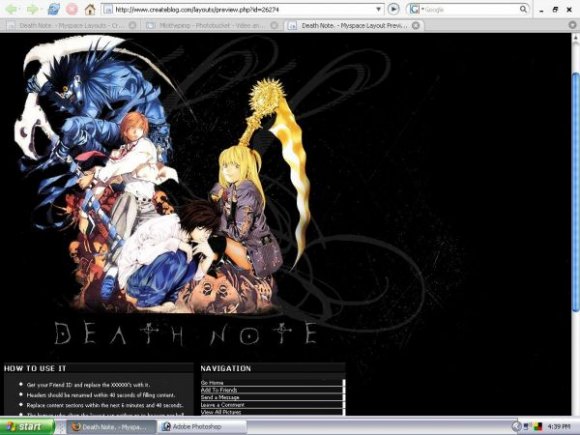Image resolution: width=580 pixels, height=435 pixels.
Task: Click the vertical scrollbar thumb
Action: [576, 192]
